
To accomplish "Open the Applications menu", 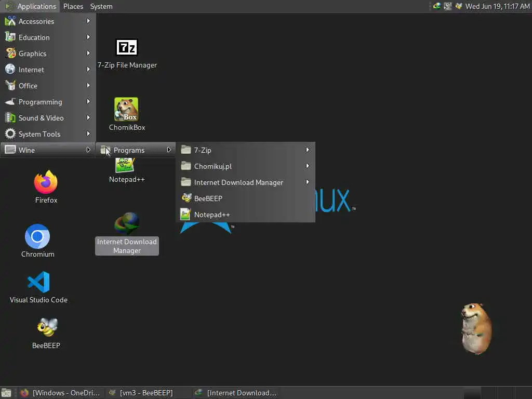I will coord(31,6).
